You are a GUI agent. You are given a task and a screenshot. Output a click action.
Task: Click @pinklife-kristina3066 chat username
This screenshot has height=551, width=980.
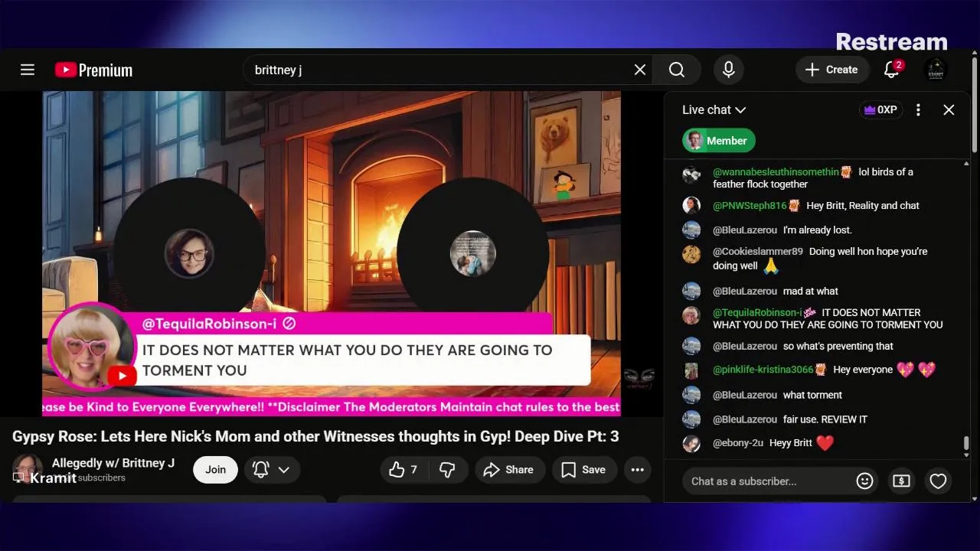pyautogui.click(x=763, y=370)
